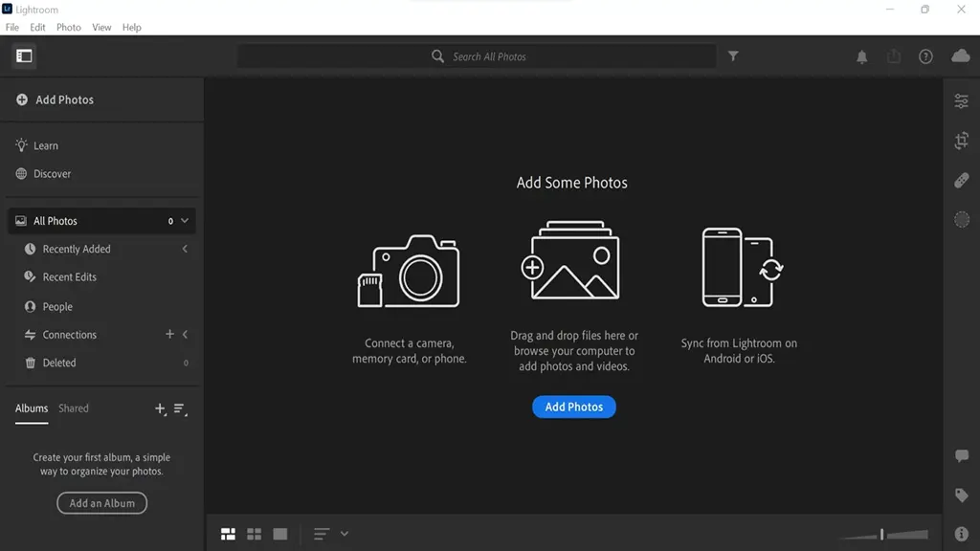Check cloud sync status icon
This screenshot has width=980, height=551.
click(x=961, y=56)
